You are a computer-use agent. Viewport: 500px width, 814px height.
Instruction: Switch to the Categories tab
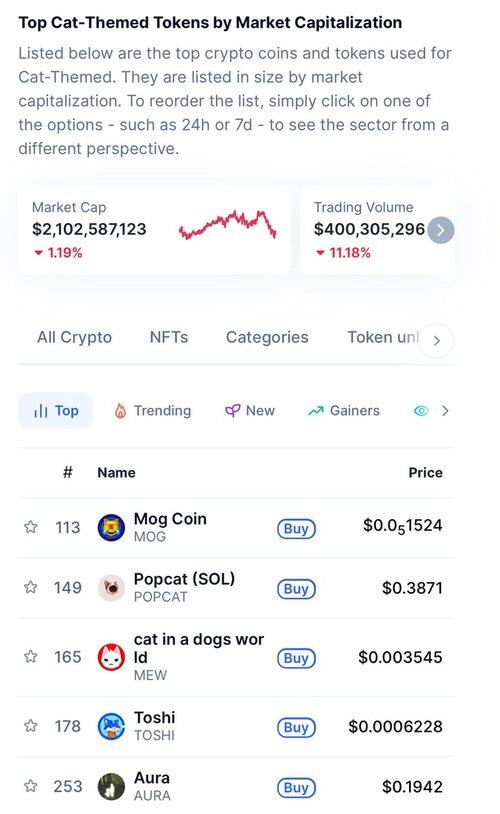tap(267, 337)
